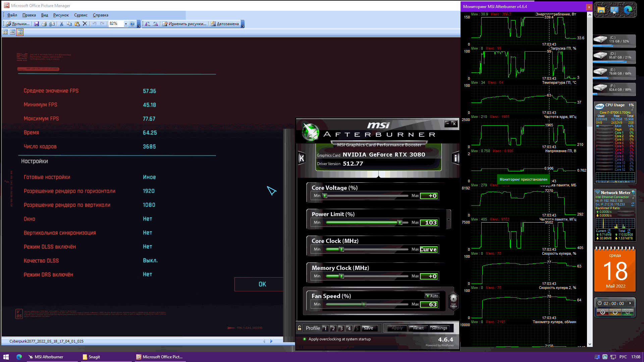Switch to thumbnail view icon
Screen dimensions: 644x362
coord(5,32)
